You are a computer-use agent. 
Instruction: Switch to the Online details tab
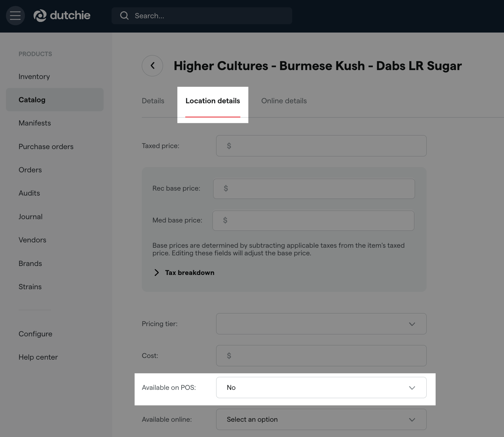[284, 101]
